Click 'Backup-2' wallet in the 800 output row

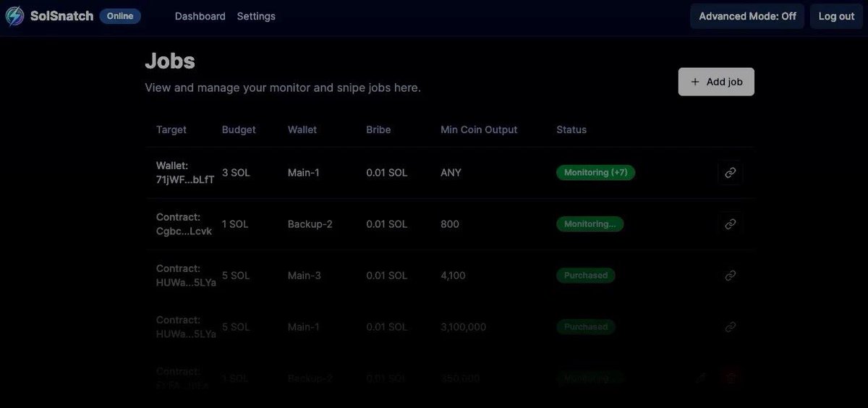coord(310,224)
